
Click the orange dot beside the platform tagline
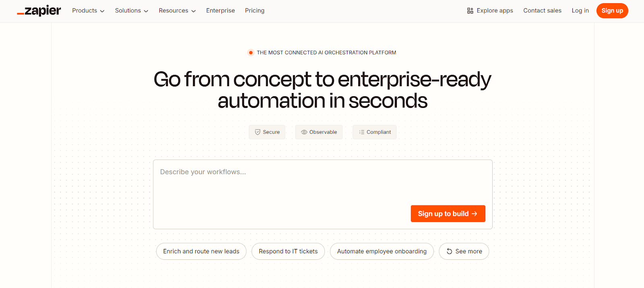pos(250,52)
